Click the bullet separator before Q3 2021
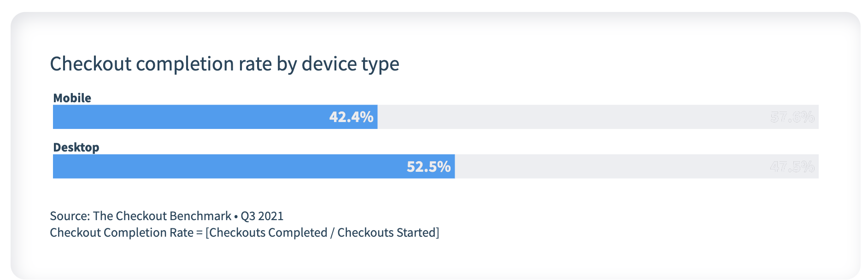 [236, 216]
